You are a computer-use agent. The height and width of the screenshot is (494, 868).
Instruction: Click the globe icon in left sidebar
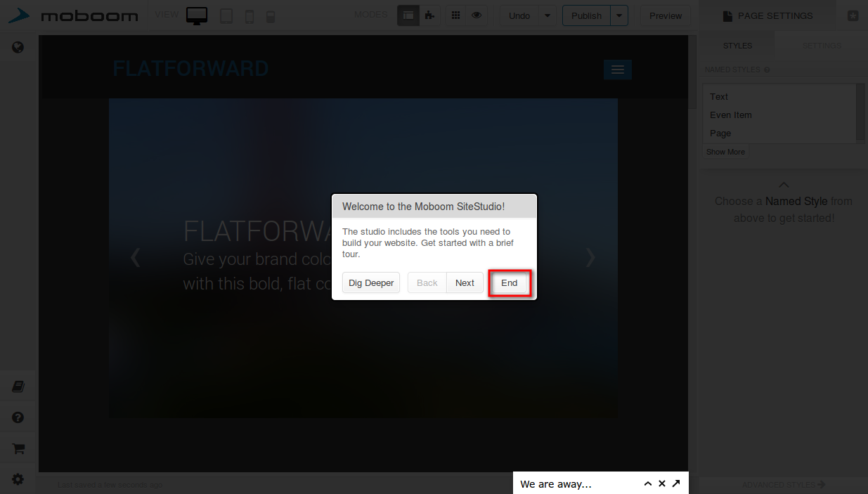coord(18,48)
